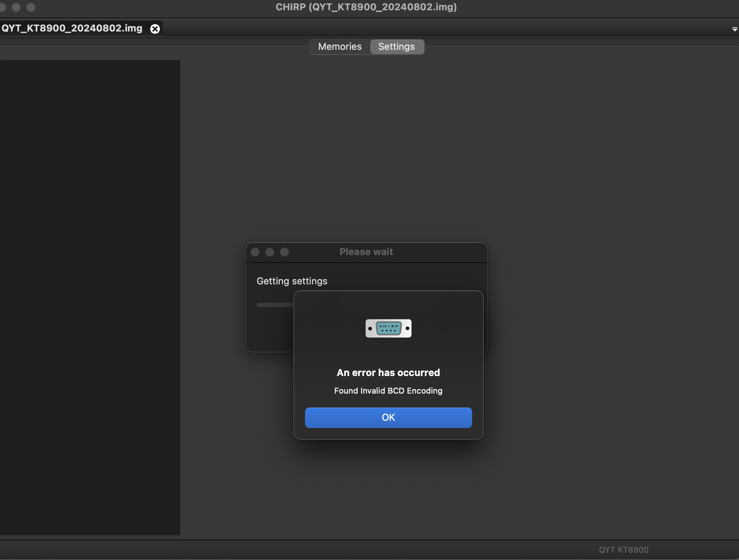Image resolution: width=739 pixels, height=560 pixels.
Task: Click the 'An error has occurred' heading
Action: click(388, 373)
